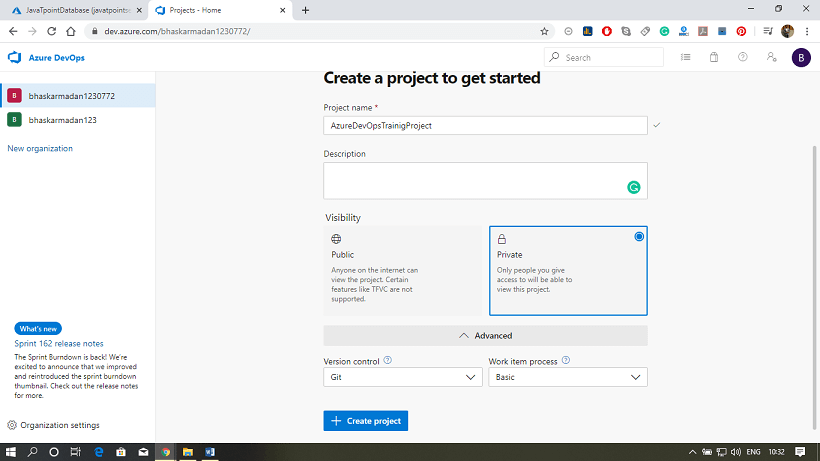Open a new browser tab

305,10
